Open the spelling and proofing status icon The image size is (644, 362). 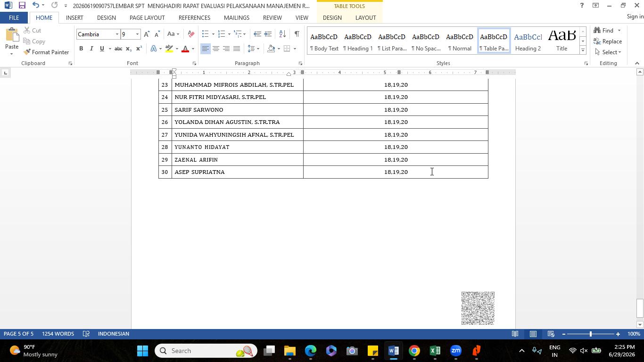click(x=86, y=334)
